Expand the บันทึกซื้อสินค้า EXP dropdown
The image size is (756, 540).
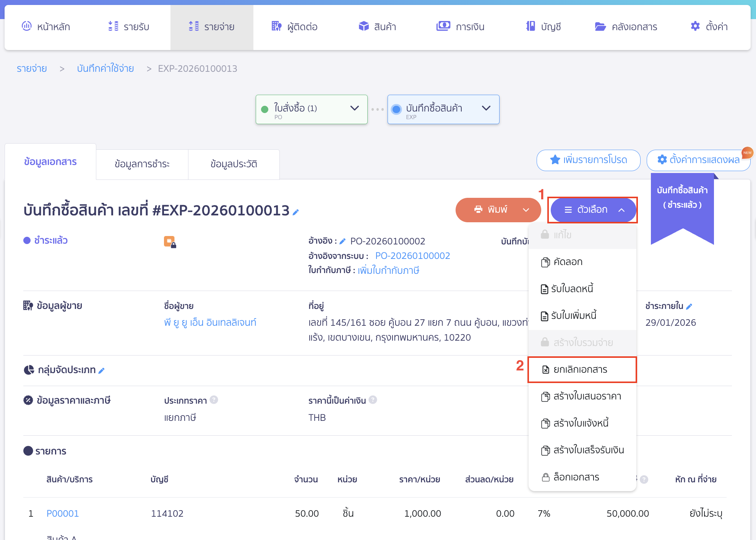pos(486,108)
